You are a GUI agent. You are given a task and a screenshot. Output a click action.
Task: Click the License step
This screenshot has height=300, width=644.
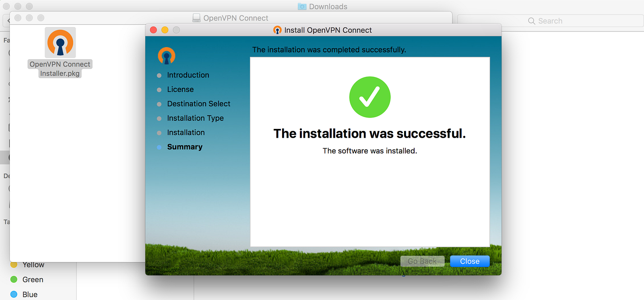click(180, 89)
